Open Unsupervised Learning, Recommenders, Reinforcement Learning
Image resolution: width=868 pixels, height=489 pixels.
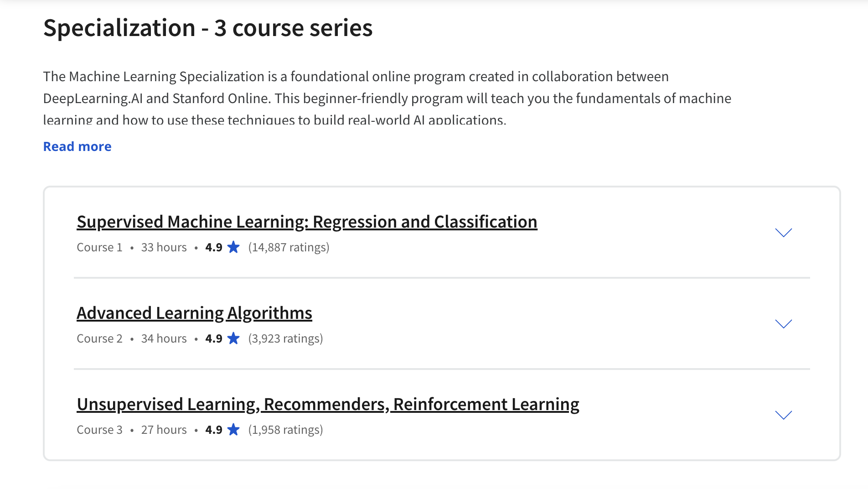click(327, 404)
